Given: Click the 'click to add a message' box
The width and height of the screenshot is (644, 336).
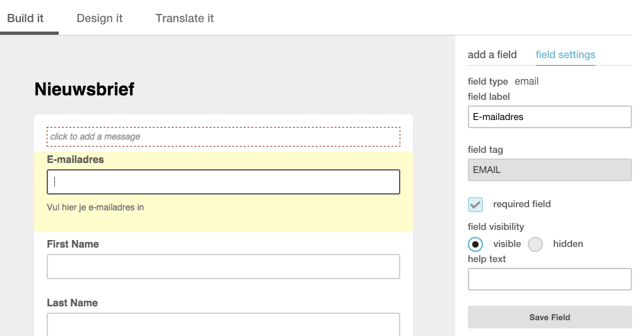Looking at the screenshot, I should point(224,137).
